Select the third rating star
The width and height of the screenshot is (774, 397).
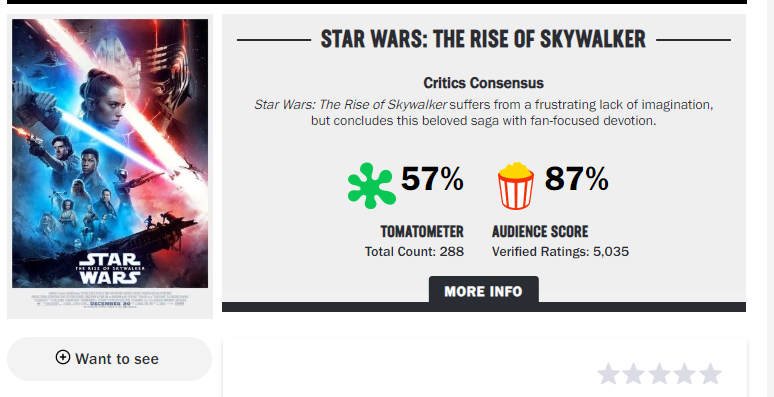pos(659,374)
